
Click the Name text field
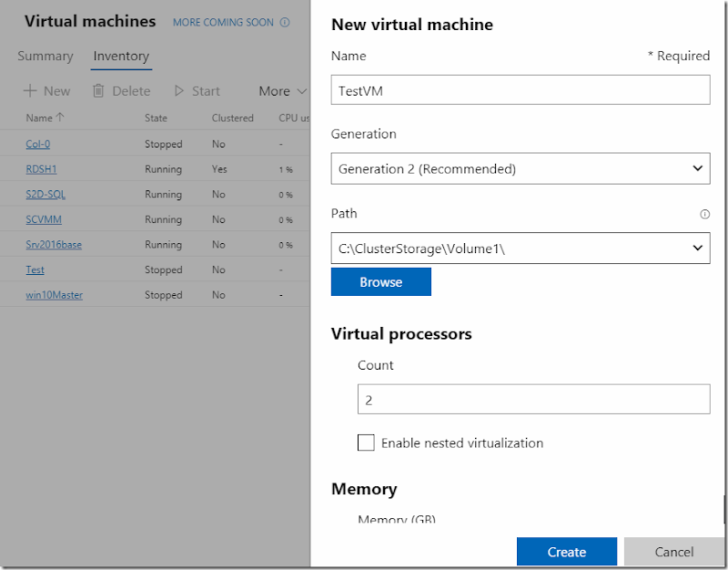point(520,90)
